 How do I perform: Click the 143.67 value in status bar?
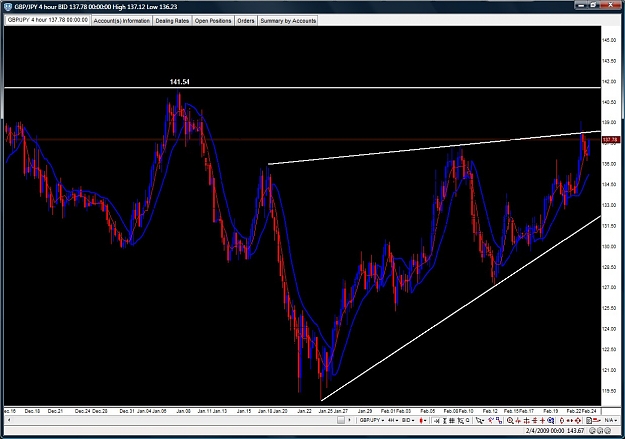click(x=576, y=431)
